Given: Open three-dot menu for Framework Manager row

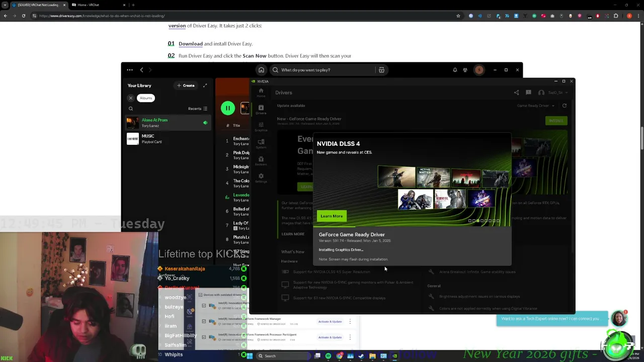Looking at the screenshot, I should coord(350,321).
